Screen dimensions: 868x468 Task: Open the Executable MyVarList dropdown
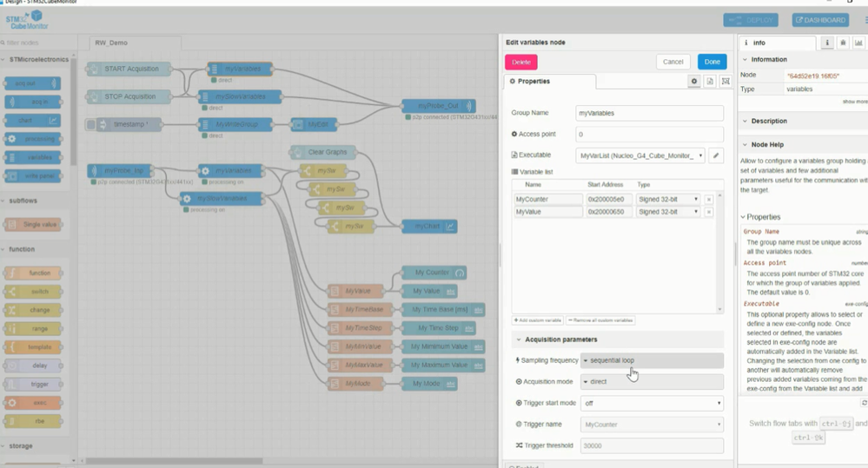(640, 155)
